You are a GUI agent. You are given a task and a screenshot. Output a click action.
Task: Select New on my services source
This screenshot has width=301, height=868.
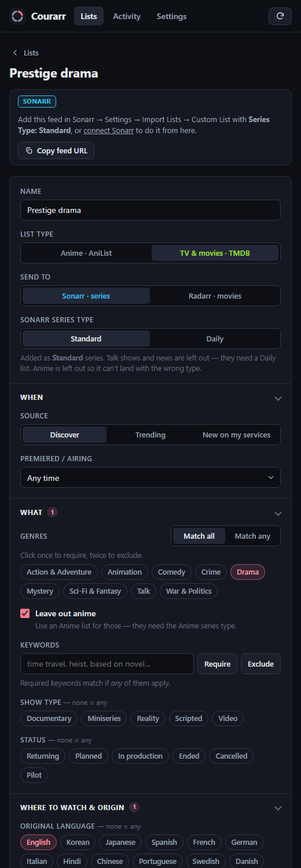click(236, 435)
